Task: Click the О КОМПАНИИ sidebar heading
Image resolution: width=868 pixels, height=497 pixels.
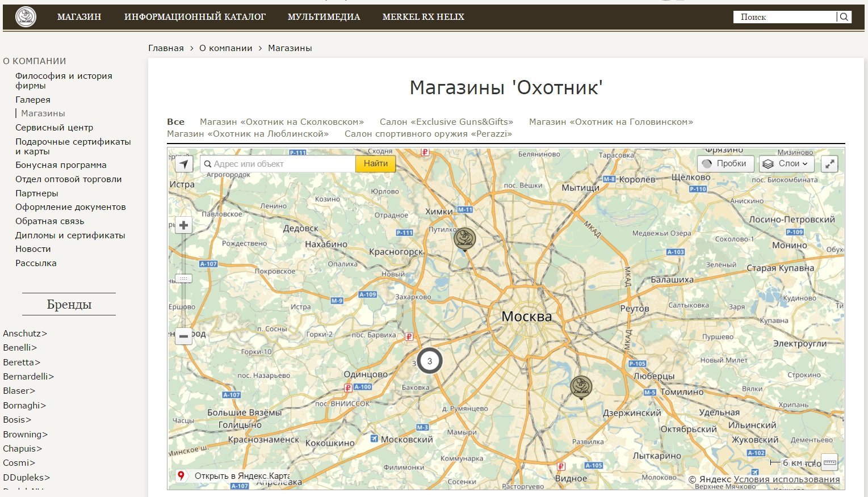Action: (35, 61)
